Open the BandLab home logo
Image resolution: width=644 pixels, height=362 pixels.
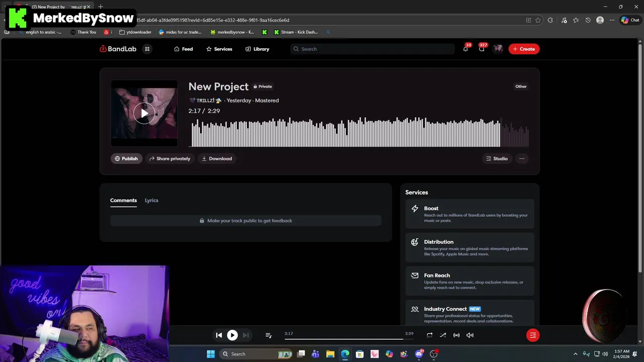(x=118, y=49)
